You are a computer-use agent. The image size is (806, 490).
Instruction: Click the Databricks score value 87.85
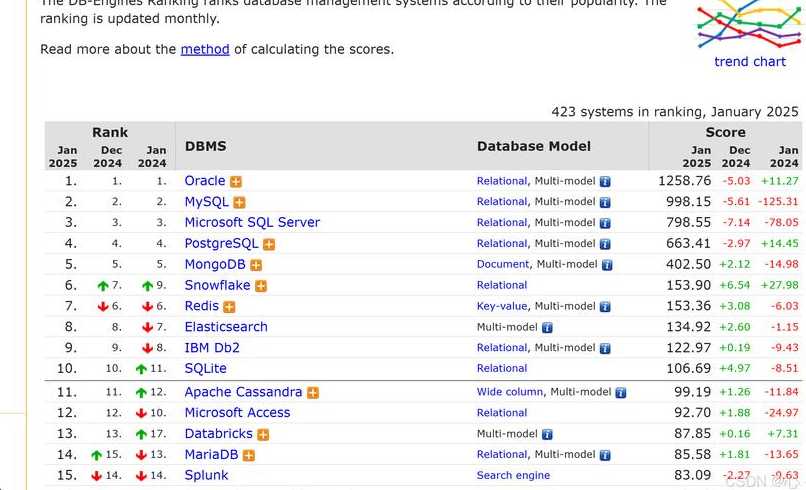[x=692, y=434]
